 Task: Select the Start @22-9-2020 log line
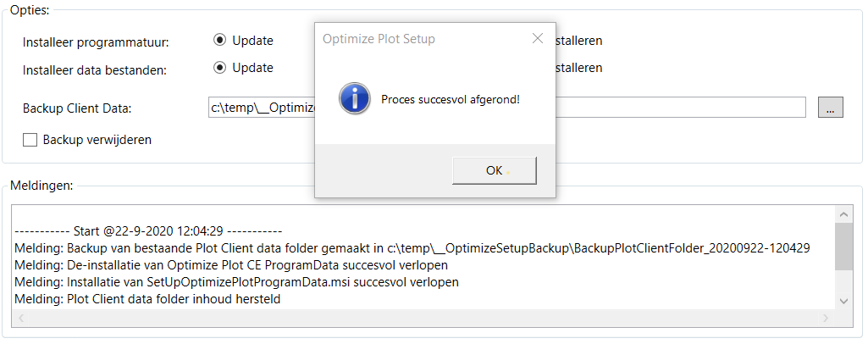click(148, 231)
